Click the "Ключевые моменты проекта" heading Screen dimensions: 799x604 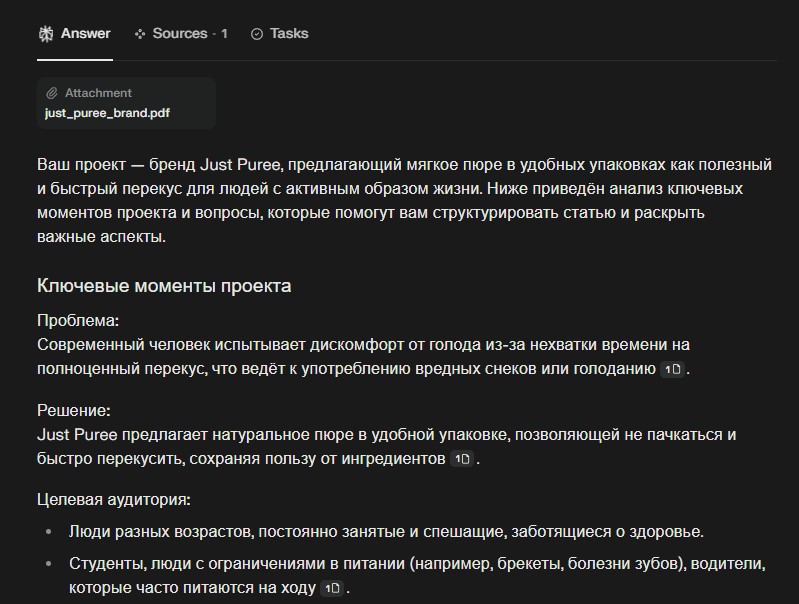coord(164,286)
